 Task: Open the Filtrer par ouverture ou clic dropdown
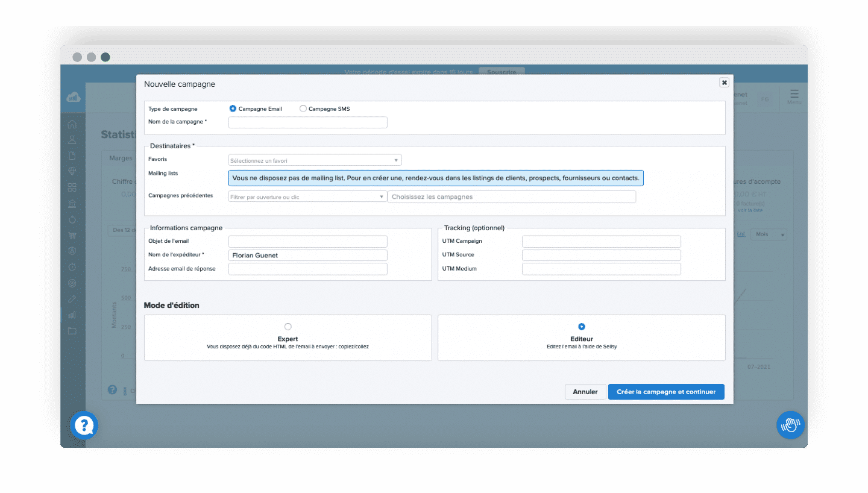coord(307,196)
